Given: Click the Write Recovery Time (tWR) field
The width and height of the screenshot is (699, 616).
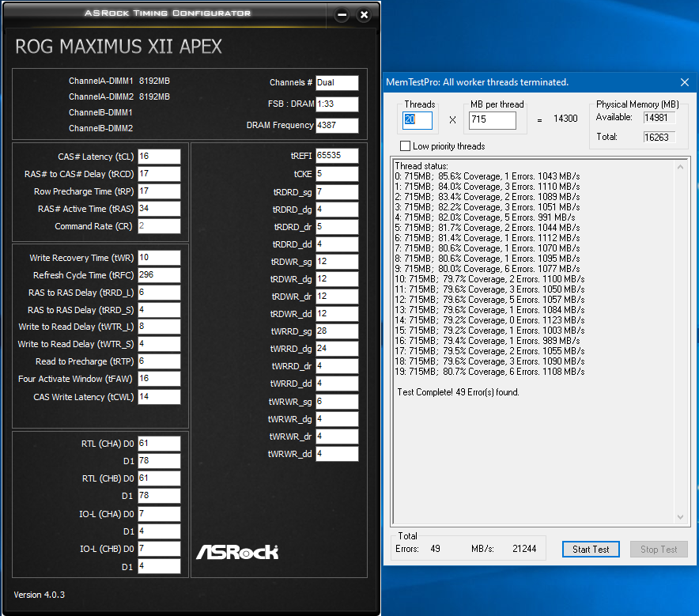Looking at the screenshot, I should 159,258.
